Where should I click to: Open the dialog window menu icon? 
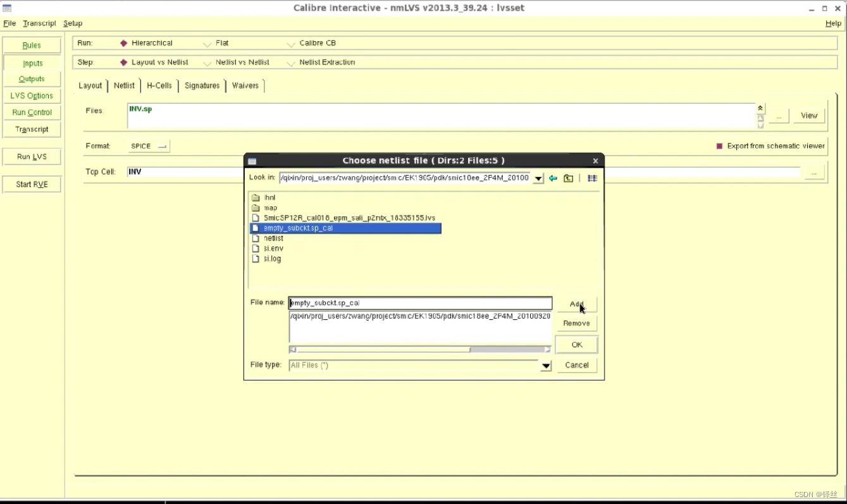click(252, 161)
